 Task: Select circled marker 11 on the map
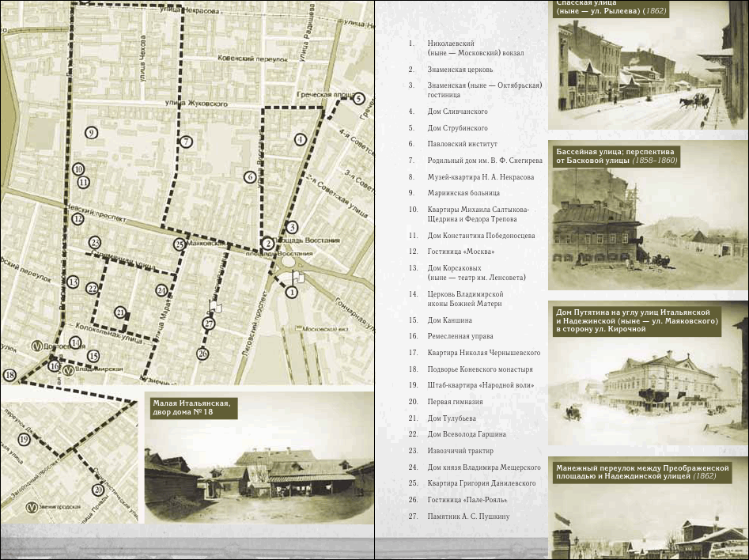[84, 182]
